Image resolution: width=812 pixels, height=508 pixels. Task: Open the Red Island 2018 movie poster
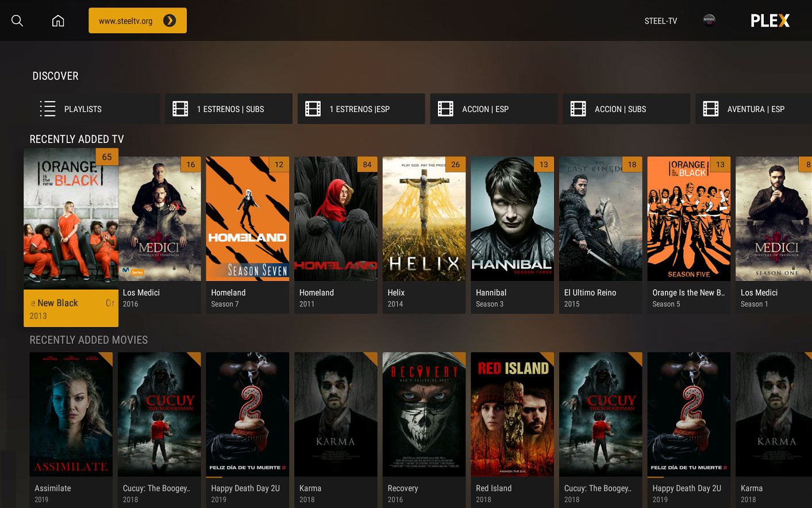pos(513,414)
